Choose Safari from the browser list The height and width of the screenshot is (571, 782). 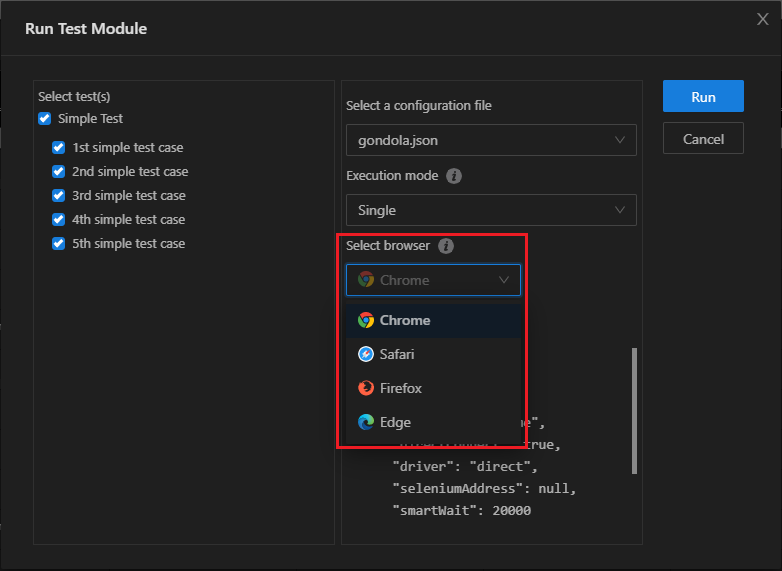[397, 354]
